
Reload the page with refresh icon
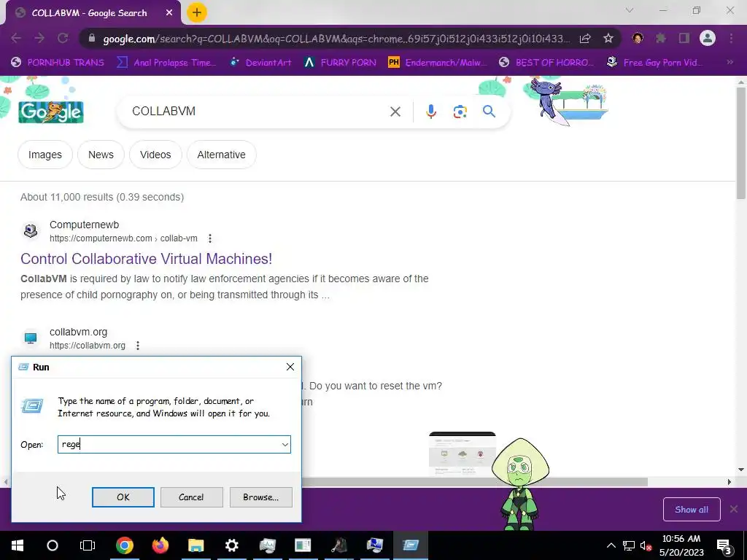pyautogui.click(x=63, y=38)
